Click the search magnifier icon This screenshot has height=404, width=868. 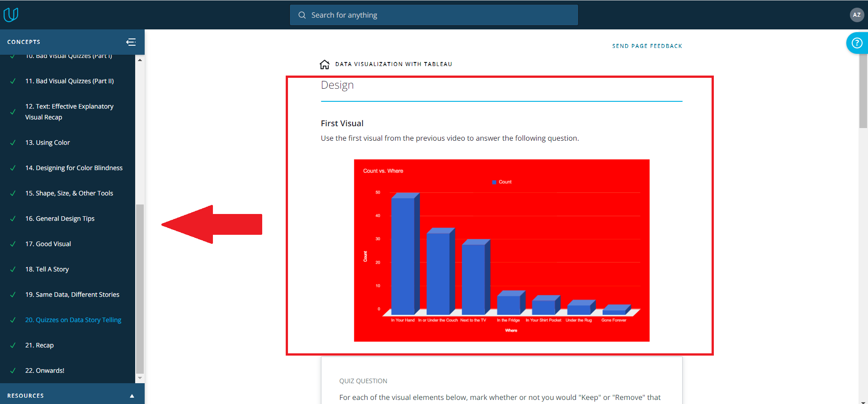(302, 15)
